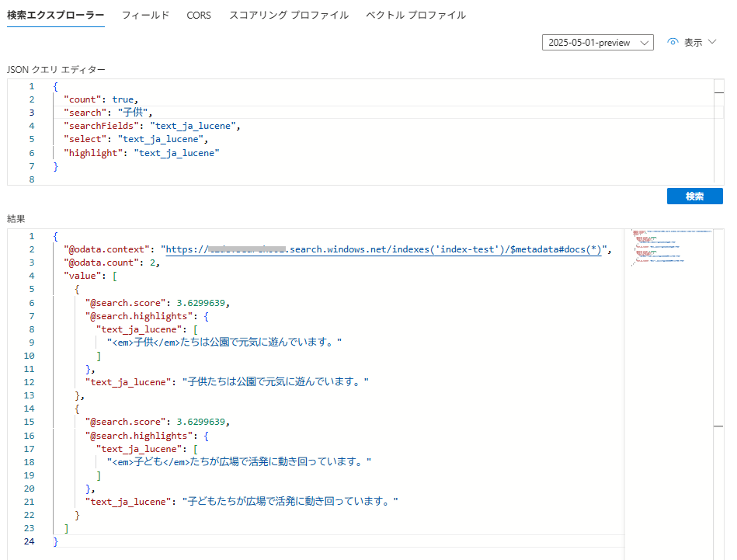Click the 結果 label
The width and height of the screenshot is (737, 560).
16,218
